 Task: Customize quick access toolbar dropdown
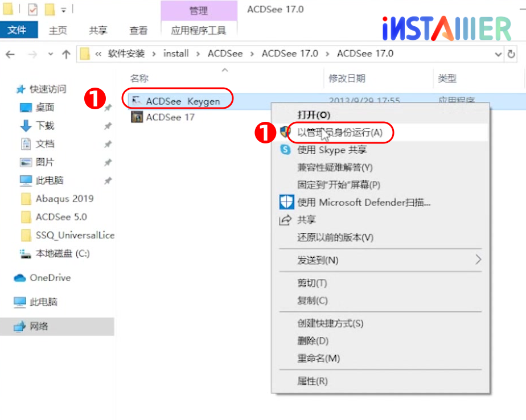coord(63,10)
